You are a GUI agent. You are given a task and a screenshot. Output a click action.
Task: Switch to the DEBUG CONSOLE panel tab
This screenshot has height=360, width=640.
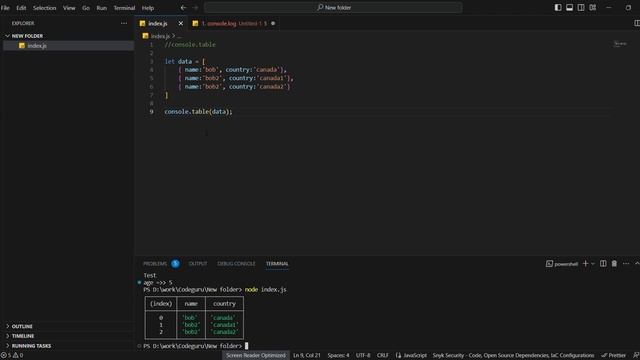(x=236, y=264)
